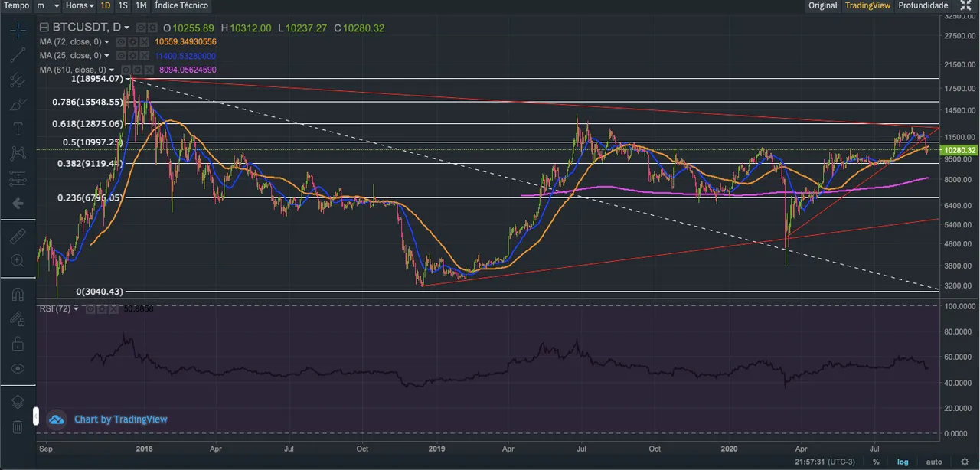Expand the RSI (72) dropdown
This screenshot has height=470, width=980.
(75, 309)
